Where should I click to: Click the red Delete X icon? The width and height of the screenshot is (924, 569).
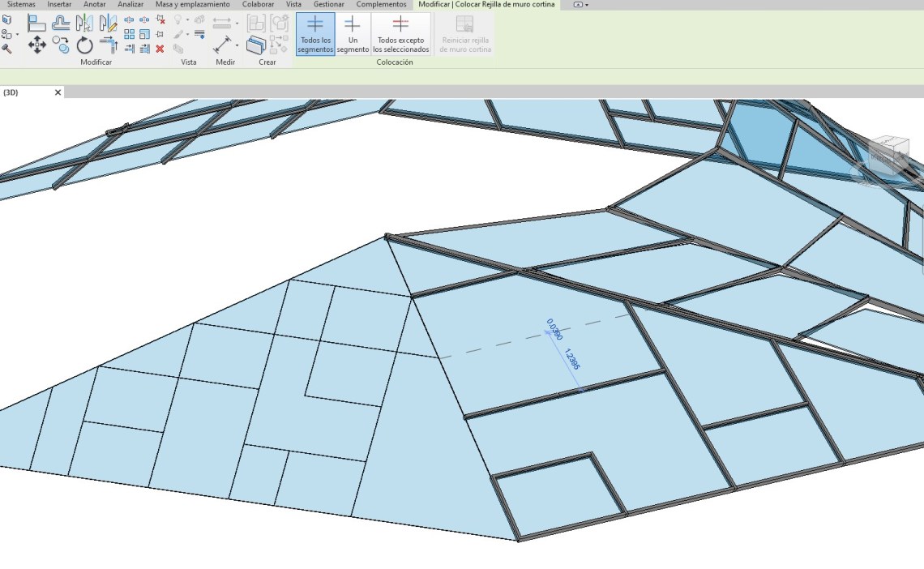tap(160, 49)
